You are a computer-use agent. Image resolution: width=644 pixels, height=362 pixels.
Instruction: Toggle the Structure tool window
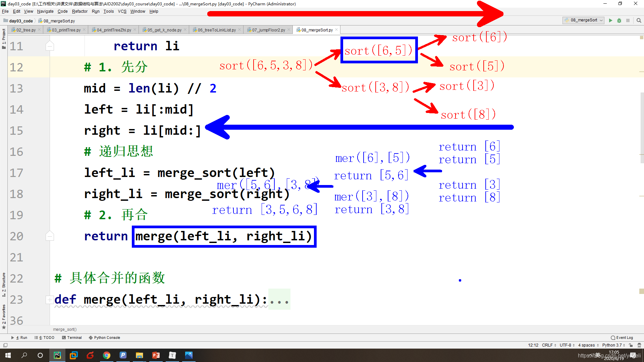tap(4, 285)
